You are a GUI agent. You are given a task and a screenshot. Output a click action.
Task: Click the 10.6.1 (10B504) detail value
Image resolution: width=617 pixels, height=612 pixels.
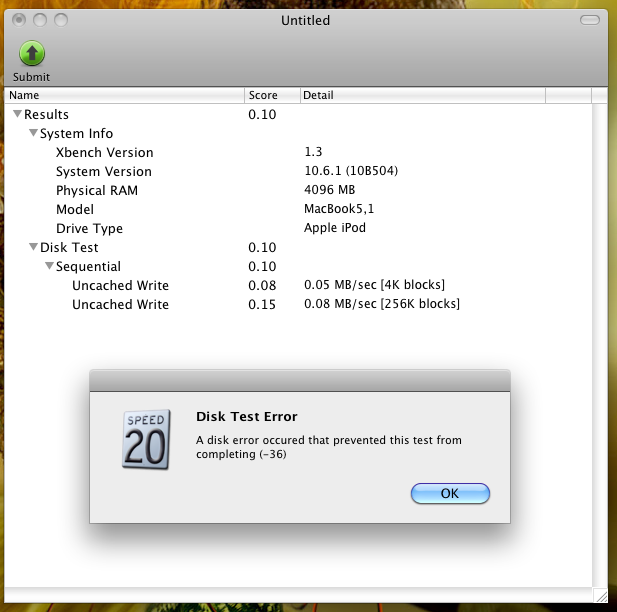(351, 171)
